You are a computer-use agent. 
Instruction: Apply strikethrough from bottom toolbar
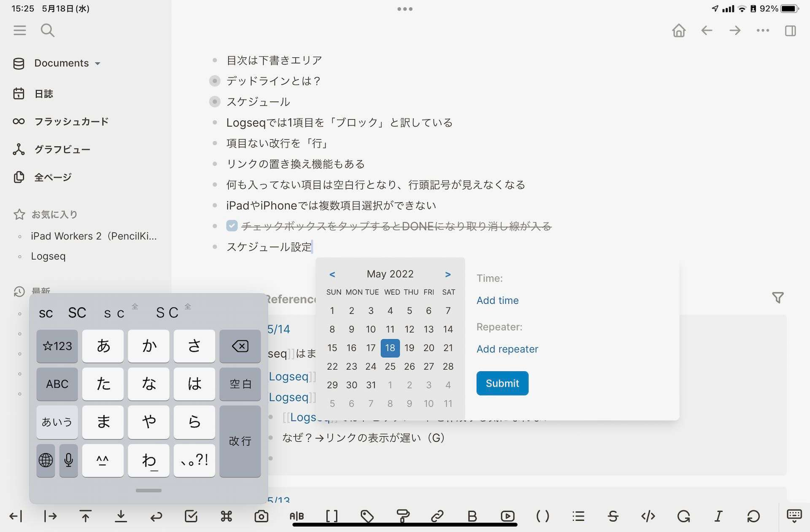click(613, 516)
